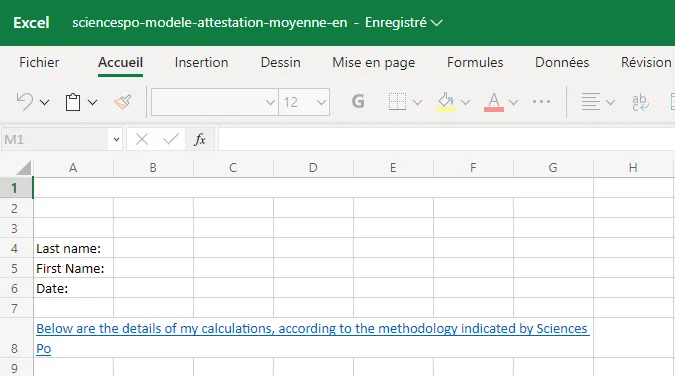The height and width of the screenshot is (376, 675).
Task: Open the Undo history dropdown arrow
Action: 44,103
